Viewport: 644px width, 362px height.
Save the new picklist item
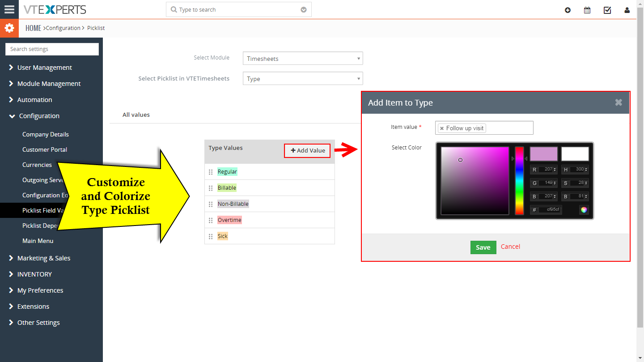pyautogui.click(x=483, y=247)
